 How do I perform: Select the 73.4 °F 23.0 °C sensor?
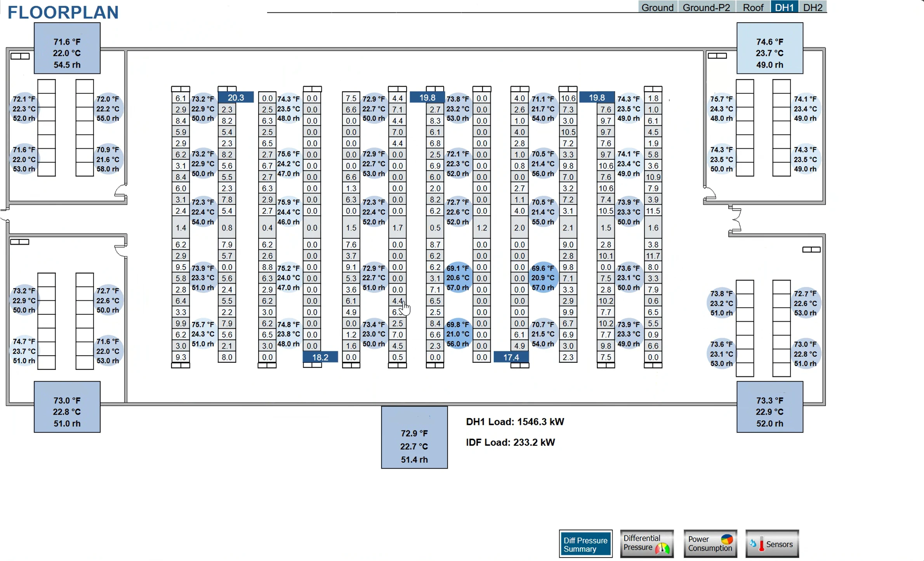pyautogui.click(x=374, y=334)
